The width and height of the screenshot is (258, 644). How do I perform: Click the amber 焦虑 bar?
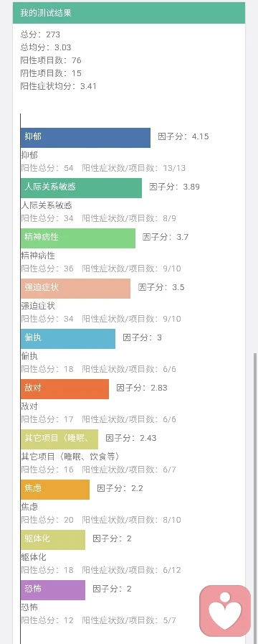(x=55, y=490)
